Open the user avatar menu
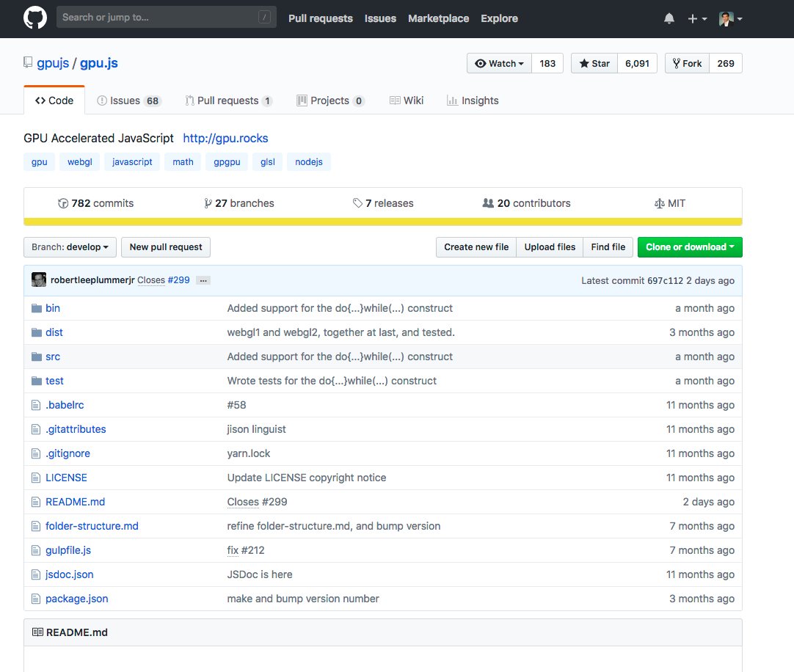 pos(731,19)
